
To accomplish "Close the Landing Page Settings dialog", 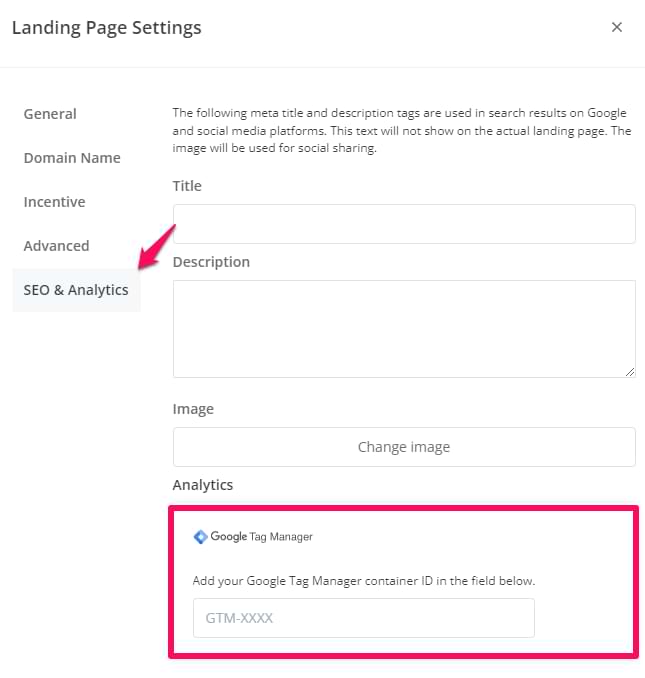I will point(617,28).
